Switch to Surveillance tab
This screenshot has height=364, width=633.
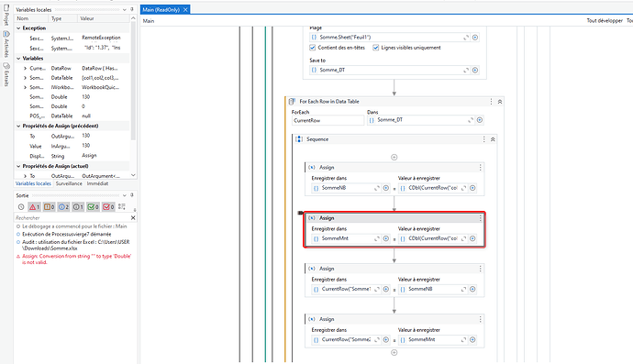(69, 183)
